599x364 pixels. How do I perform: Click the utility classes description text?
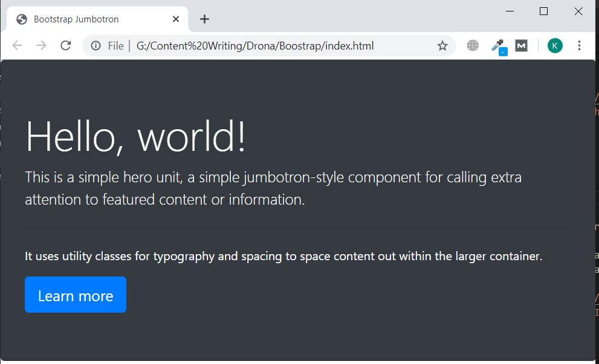click(x=283, y=257)
